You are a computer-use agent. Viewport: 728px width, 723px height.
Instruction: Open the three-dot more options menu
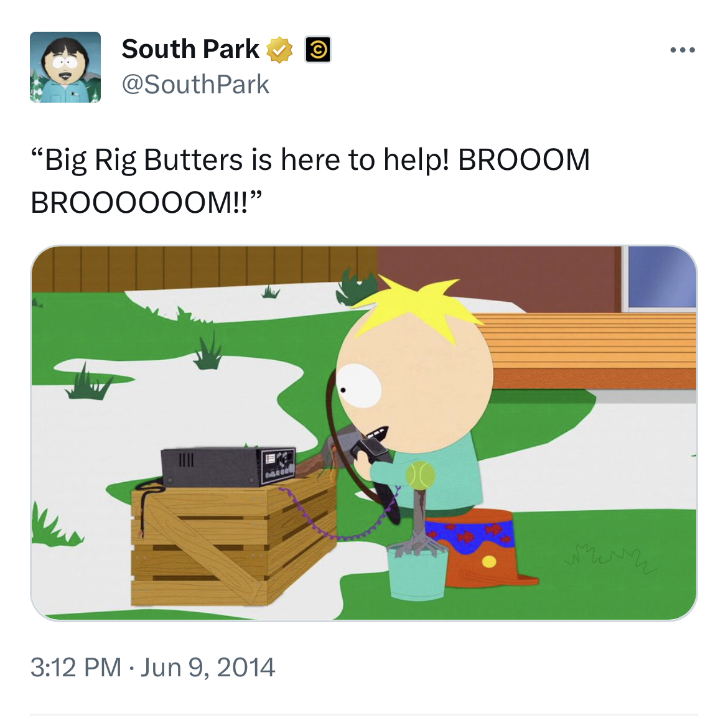pos(683,50)
